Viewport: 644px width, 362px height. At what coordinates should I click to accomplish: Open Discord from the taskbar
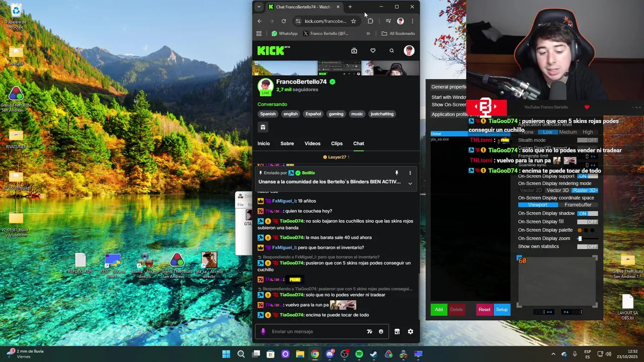(330, 354)
